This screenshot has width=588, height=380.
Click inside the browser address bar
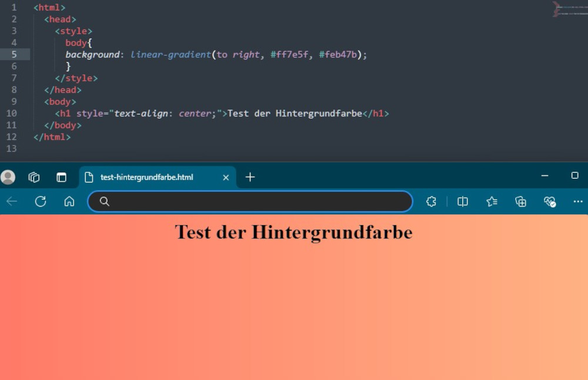click(x=259, y=202)
